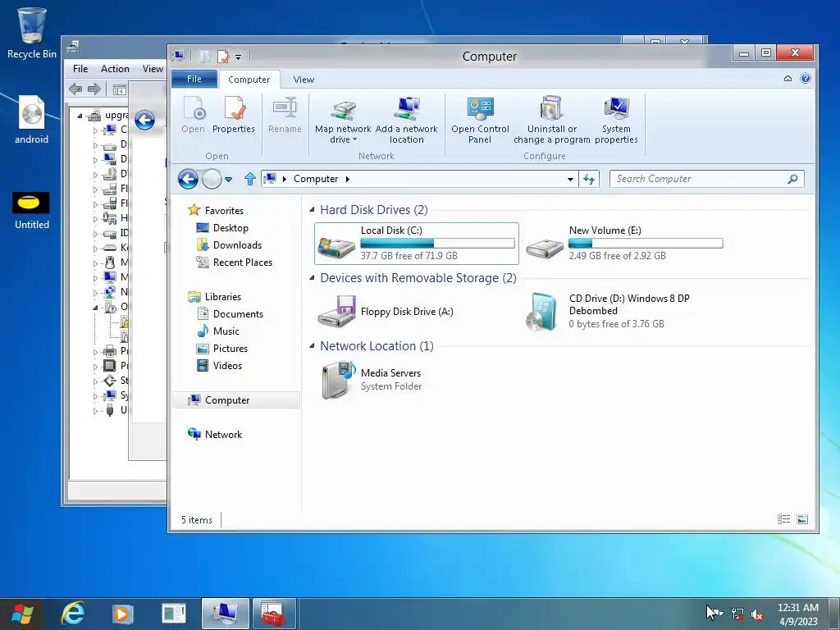Click Map network drive icon
This screenshot has height=630, width=840.
(344, 109)
